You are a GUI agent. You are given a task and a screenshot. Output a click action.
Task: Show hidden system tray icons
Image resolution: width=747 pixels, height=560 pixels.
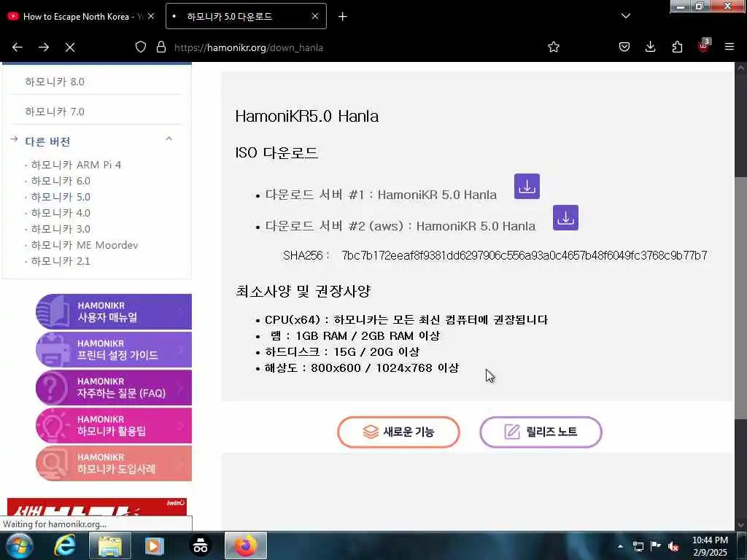coord(620,546)
